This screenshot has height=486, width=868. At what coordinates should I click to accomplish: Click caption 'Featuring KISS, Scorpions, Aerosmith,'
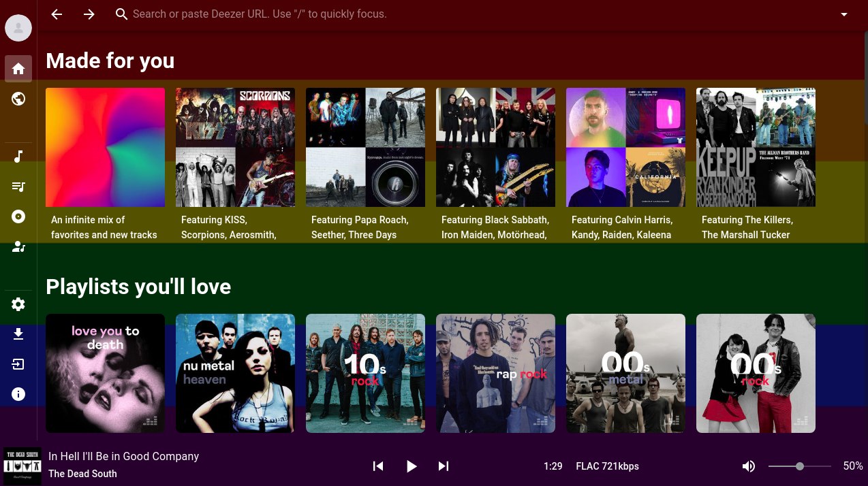(229, 227)
